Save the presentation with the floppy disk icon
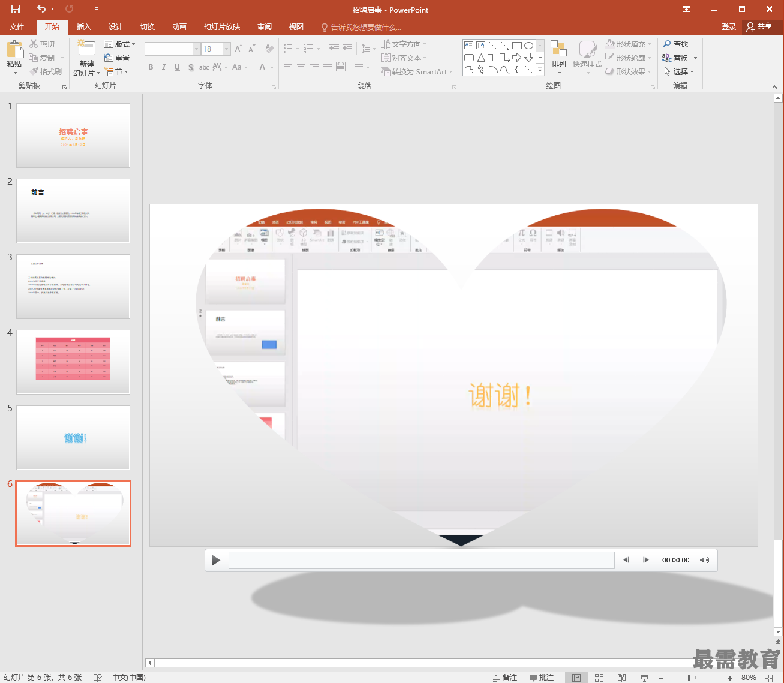 16,9
